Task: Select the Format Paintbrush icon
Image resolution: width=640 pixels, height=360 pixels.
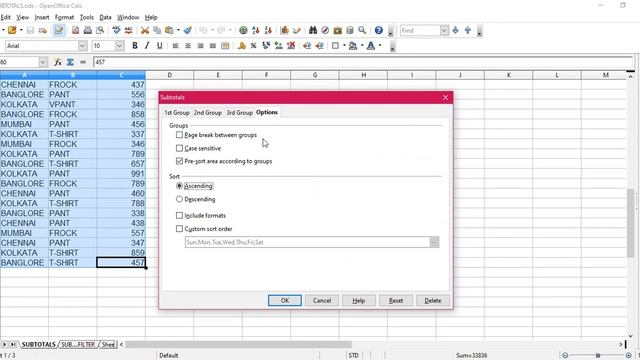Action: pos(188,30)
